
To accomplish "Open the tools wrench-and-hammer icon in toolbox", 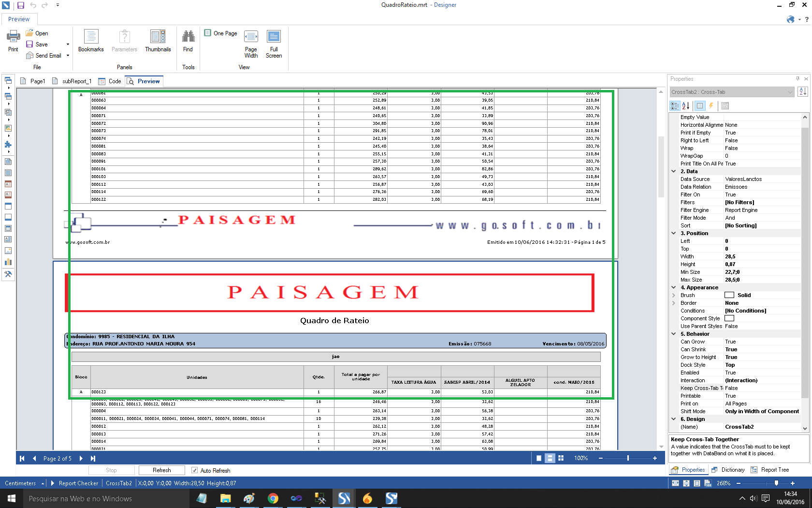I will 8,274.
